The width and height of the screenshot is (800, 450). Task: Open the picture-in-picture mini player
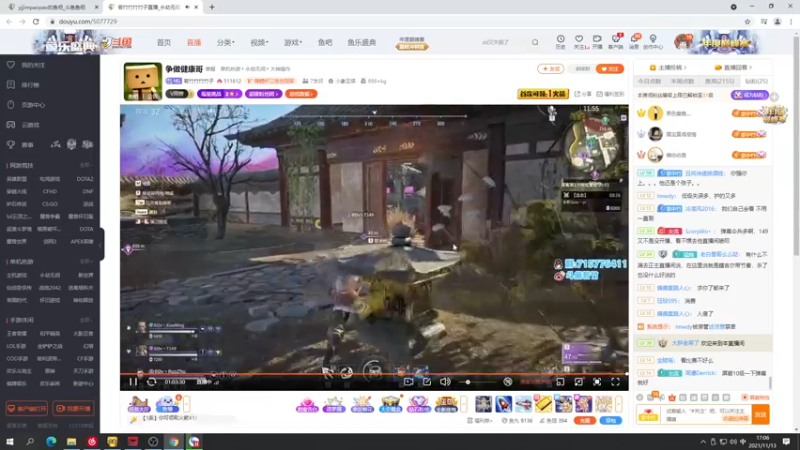pos(560,382)
